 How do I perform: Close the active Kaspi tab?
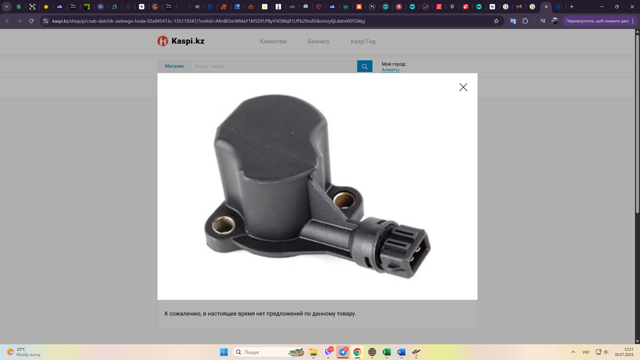[x=546, y=7]
